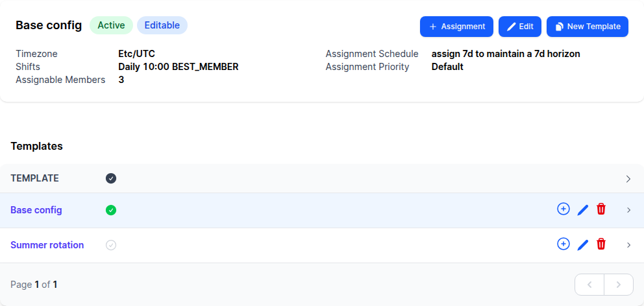Go to next page of templates
644x306 pixels.
(619, 285)
